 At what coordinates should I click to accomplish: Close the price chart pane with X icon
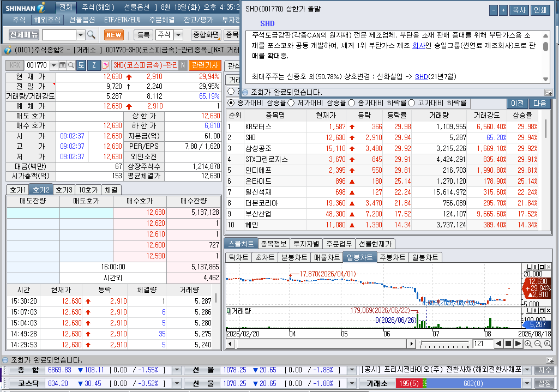point(549,267)
